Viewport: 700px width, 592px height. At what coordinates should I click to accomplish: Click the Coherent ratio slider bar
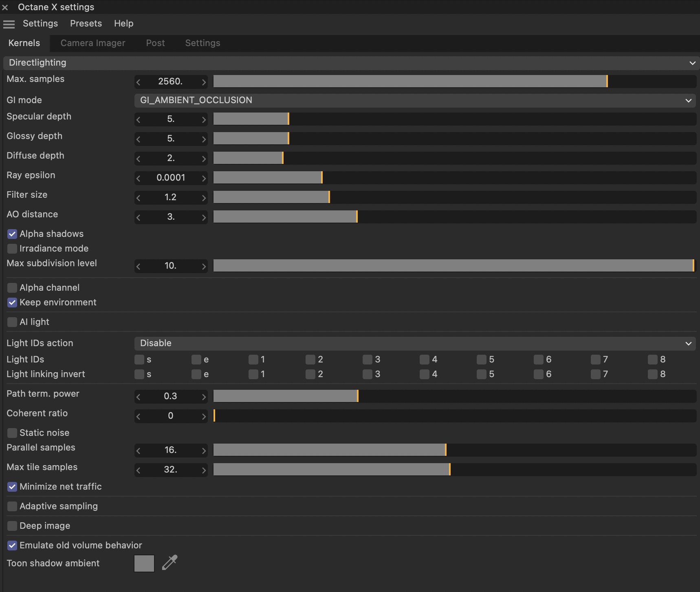coord(455,416)
